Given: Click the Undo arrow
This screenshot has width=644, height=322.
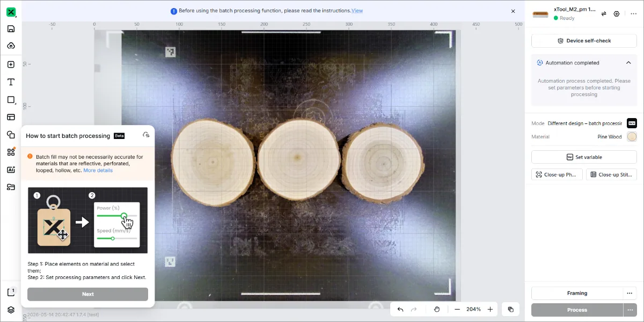Looking at the screenshot, I should (x=400, y=309).
